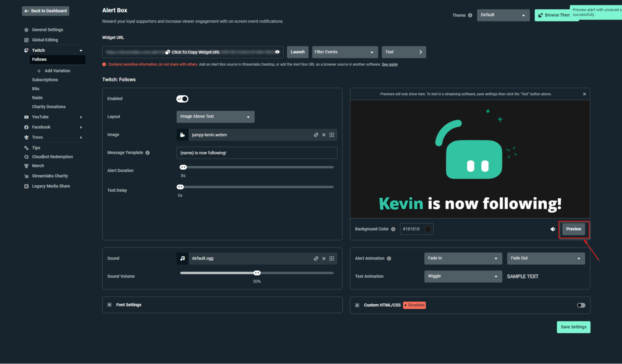
Task: Mute preview with the speaker icon
Action: point(553,229)
